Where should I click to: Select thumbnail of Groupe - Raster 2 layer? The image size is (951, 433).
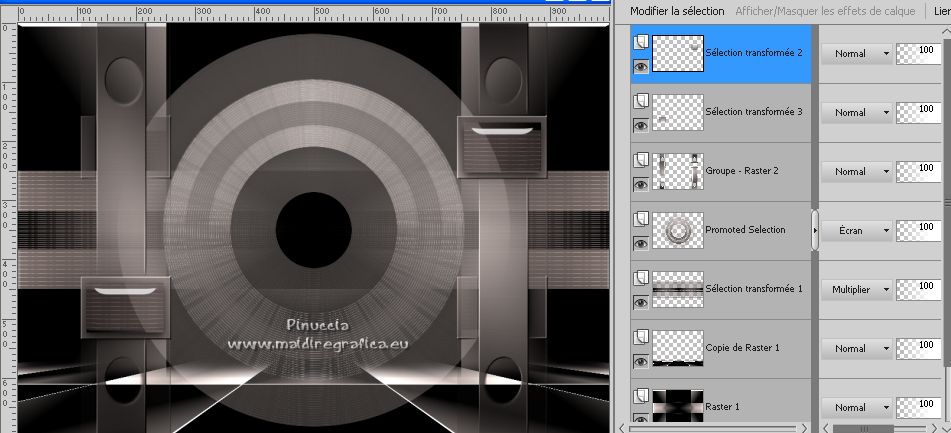677,171
